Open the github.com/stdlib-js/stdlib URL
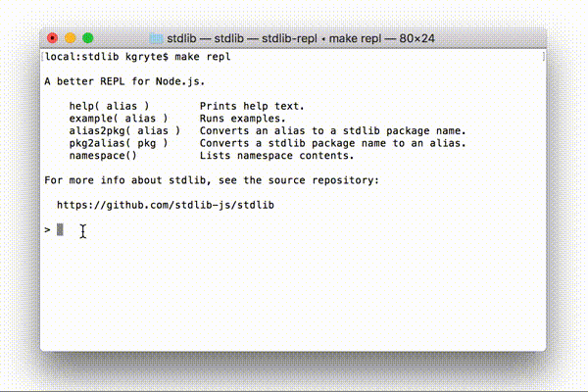The width and height of the screenshot is (588, 392). (x=166, y=205)
